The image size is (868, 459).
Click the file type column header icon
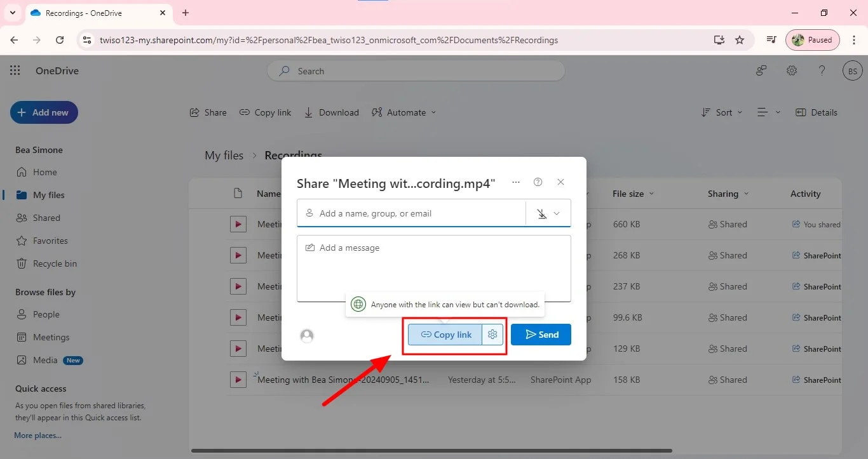coord(238,194)
